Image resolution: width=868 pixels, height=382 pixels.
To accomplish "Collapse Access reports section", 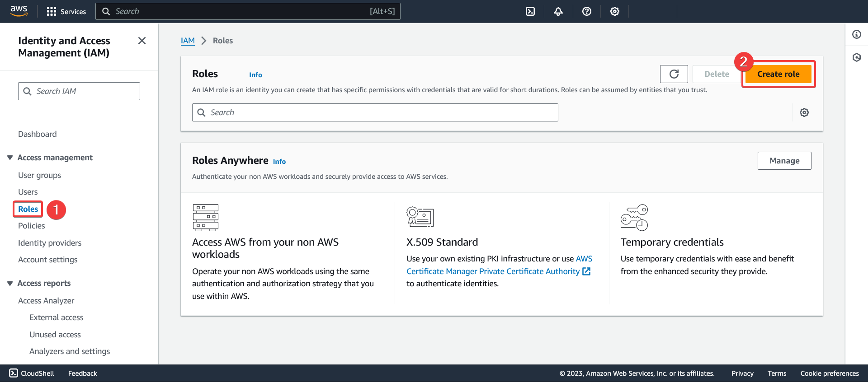I will tap(10, 283).
